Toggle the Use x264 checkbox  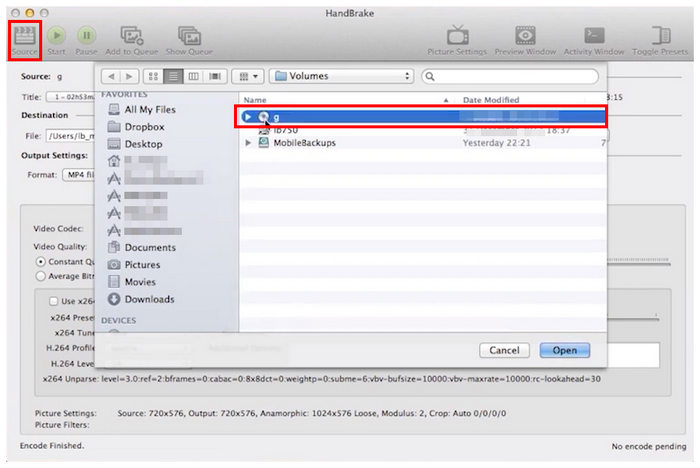click(x=54, y=301)
